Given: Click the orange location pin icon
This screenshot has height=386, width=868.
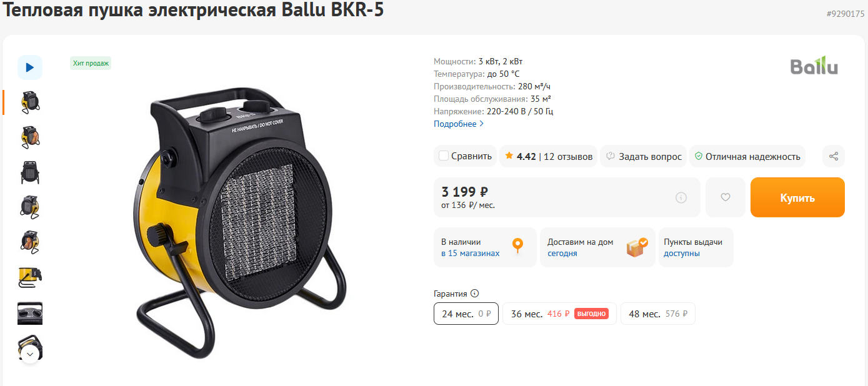Looking at the screenshot, I should coord(517,247).
